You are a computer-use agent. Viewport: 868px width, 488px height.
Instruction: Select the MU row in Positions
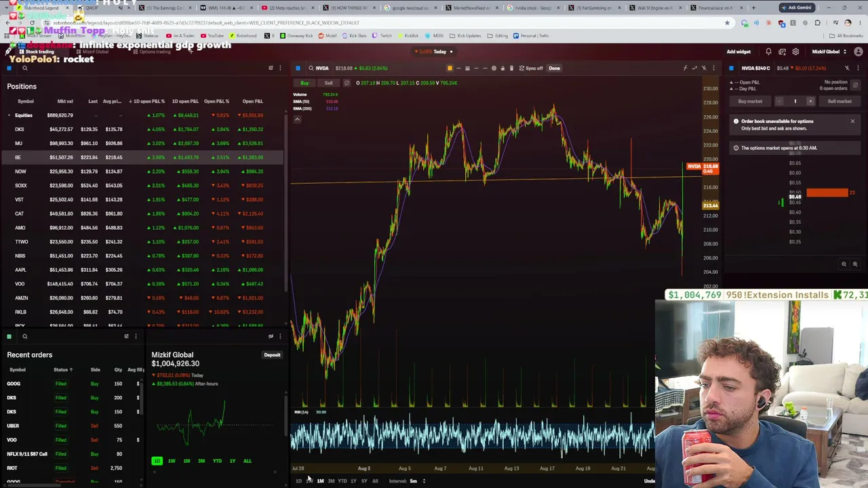[x=142, y=143]
